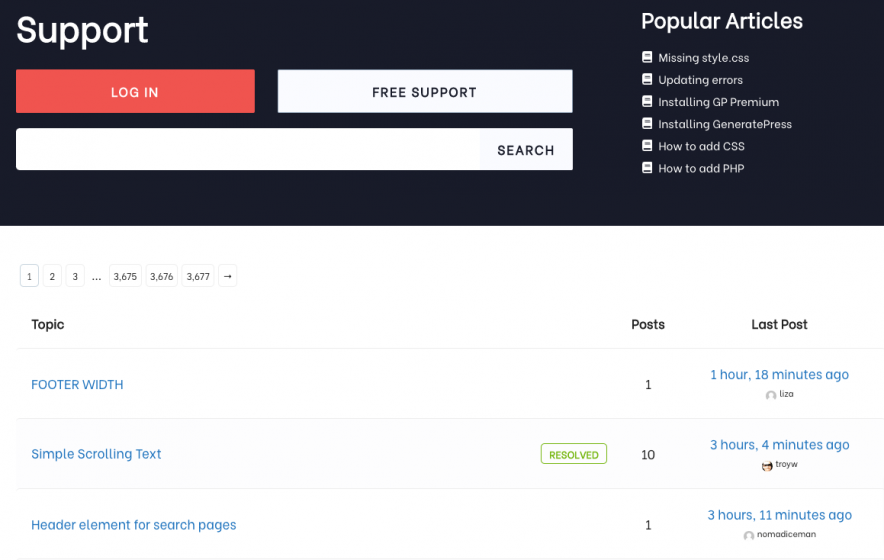Image resolution: width=884 pixels, height=560 pixels.
Task: Focus the support search text field
Action: [248, 150]
